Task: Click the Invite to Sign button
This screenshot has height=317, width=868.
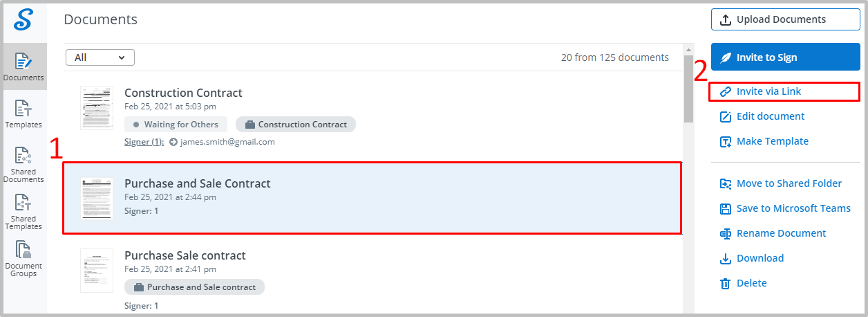Action: tap(786, 57)
